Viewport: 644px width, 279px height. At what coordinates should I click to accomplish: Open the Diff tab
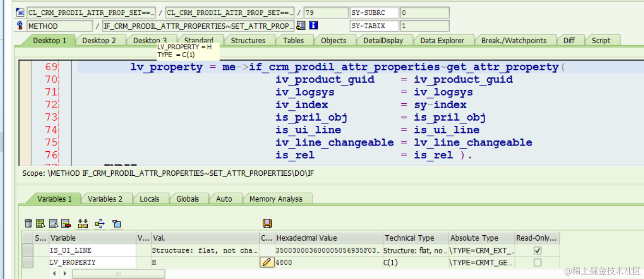569,40
